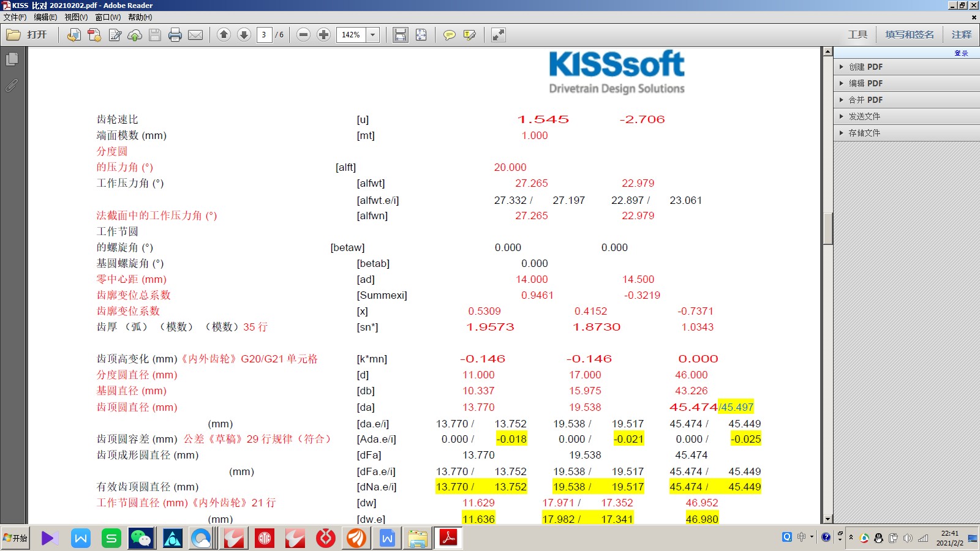Add a sticky note comment
The width and height of the screenshot is (980, 551).
pyautogui.click(x=450, y=35)
